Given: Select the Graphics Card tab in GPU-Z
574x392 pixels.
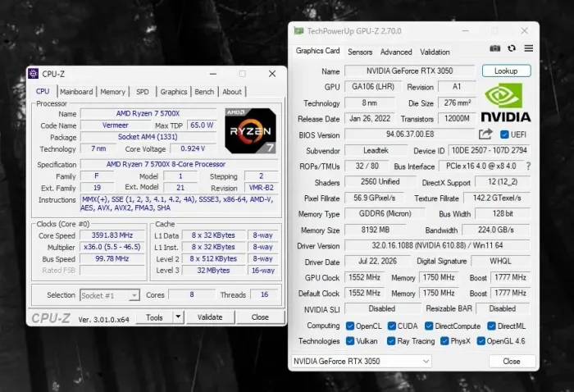Looking at the screenshot, I should pos(318,51).
